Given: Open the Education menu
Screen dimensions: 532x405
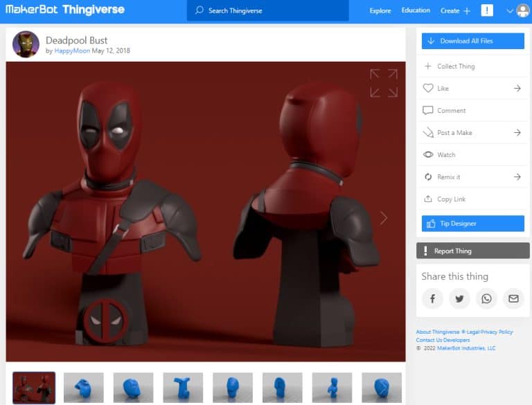Looking at the screenshot, I should (x=416, y=10).
